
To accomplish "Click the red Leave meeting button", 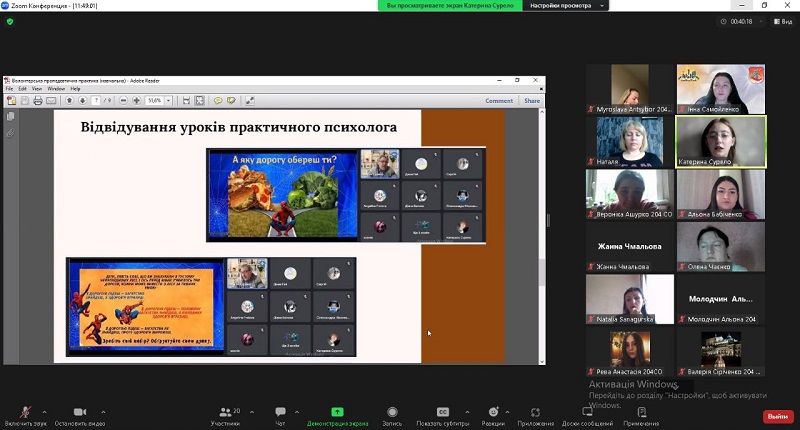I will pyautogui.click(x=776, y=416).
